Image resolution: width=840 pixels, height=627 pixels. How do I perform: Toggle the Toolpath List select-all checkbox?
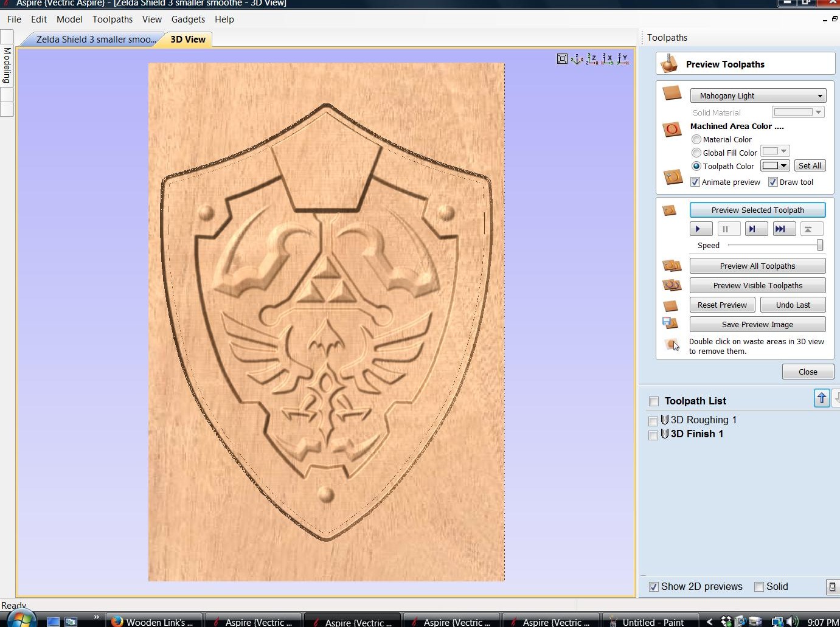tap(654, 401)
